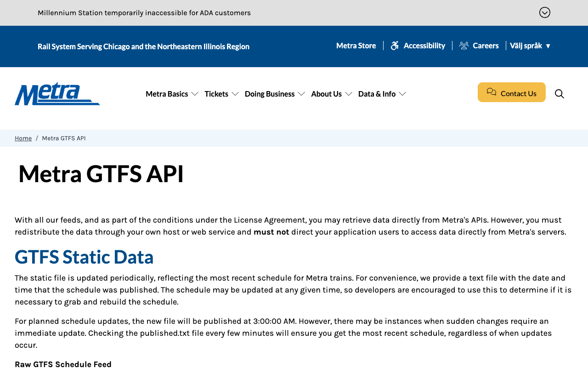The image size is (588, 368).
Task: Click the chat bubbles icon in Contact Us
Action: click(x=492, y=92)
